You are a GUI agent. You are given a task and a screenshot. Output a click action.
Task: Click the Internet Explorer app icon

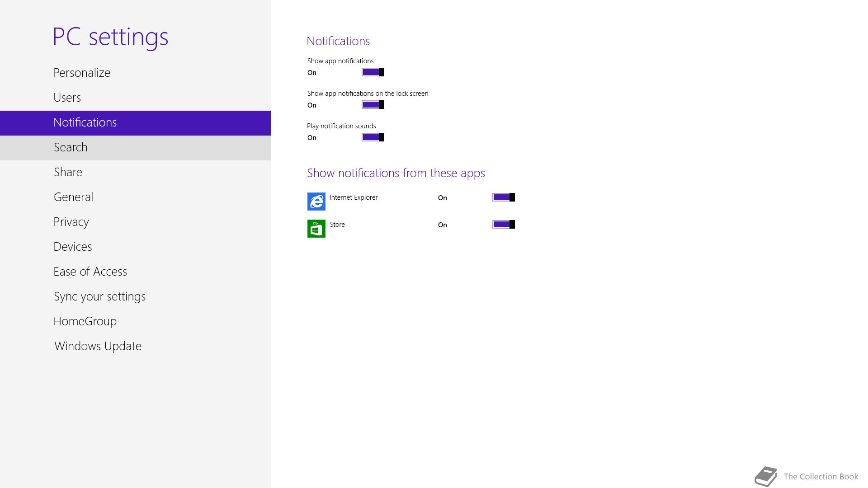pyautogui.click(x=316, y=202)
